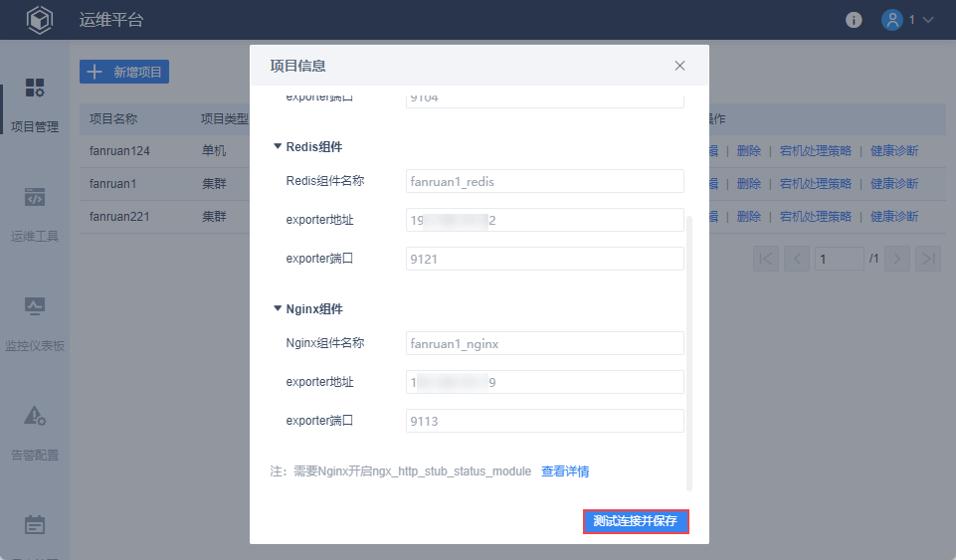Collapse the Redis组件 section
956x560 pixels.
click(x=278, y=146)
